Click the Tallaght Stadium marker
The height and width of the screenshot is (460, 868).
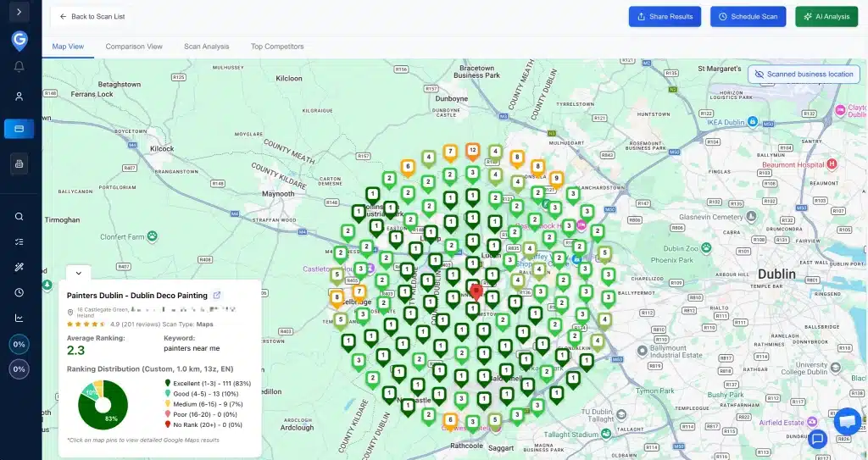pos(608,435)
